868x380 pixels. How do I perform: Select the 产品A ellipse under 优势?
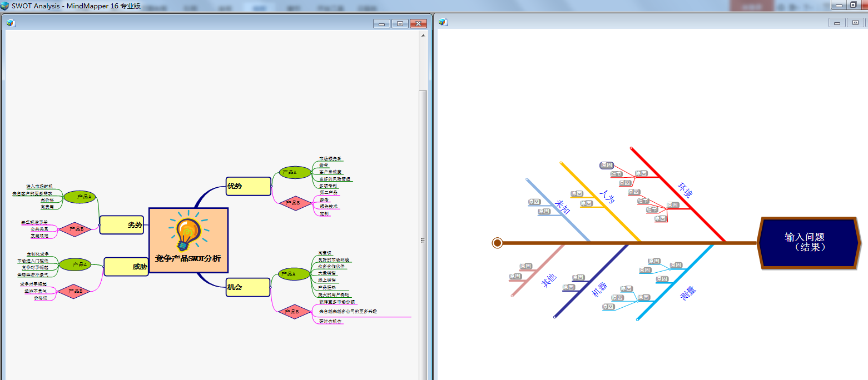click(x=295, y=173)
